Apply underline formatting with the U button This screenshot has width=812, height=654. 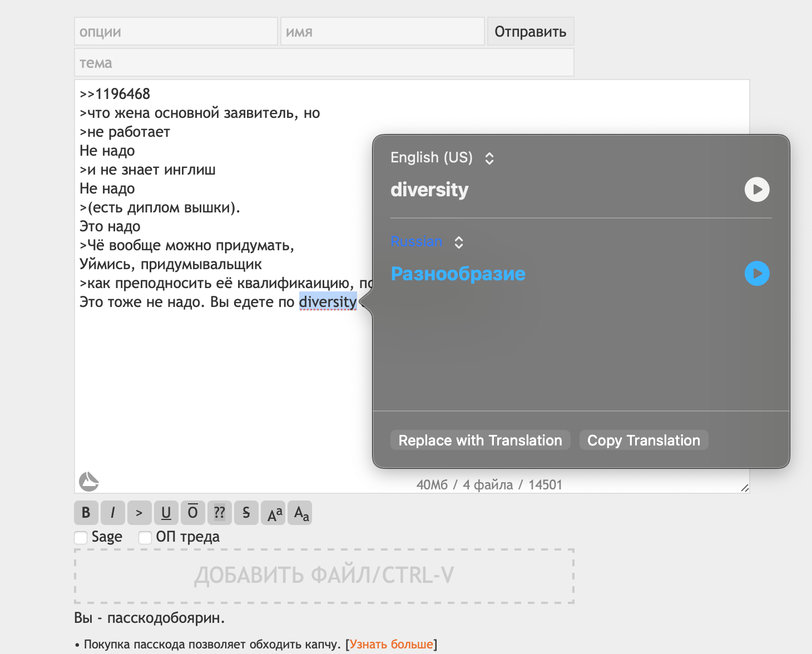(x=166, y=513)
